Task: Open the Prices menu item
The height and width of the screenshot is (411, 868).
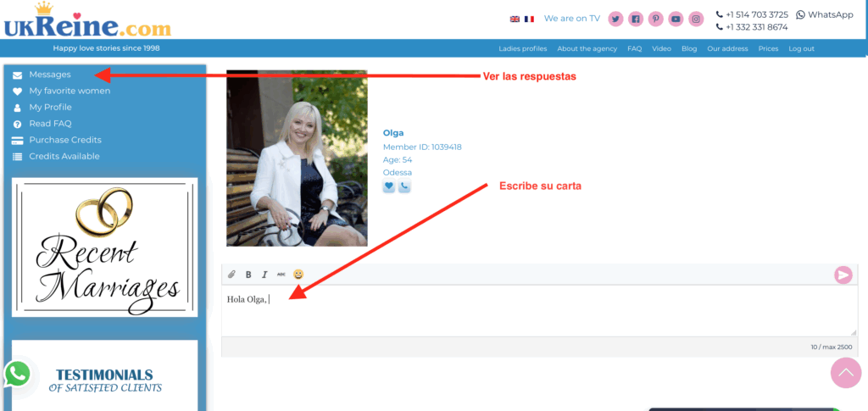Action: coord(768,48)
